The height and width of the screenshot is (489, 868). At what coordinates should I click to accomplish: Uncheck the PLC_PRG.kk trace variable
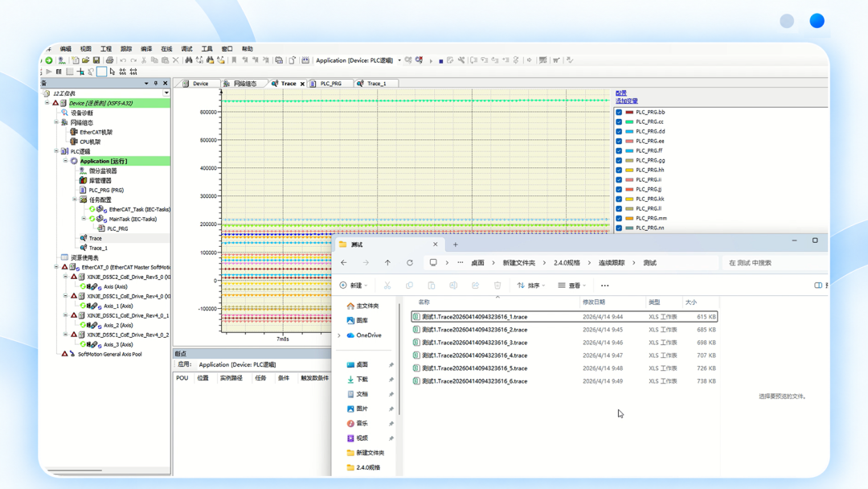[x=619, y=199]
